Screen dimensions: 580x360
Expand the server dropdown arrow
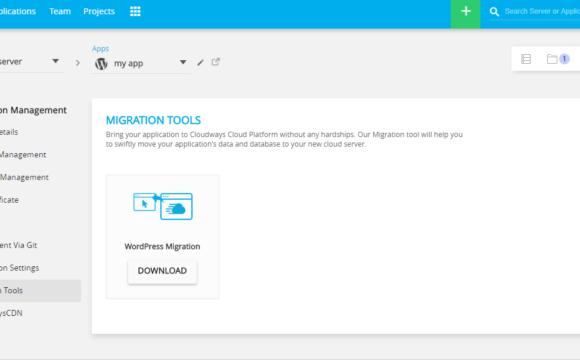coord(55,61)
